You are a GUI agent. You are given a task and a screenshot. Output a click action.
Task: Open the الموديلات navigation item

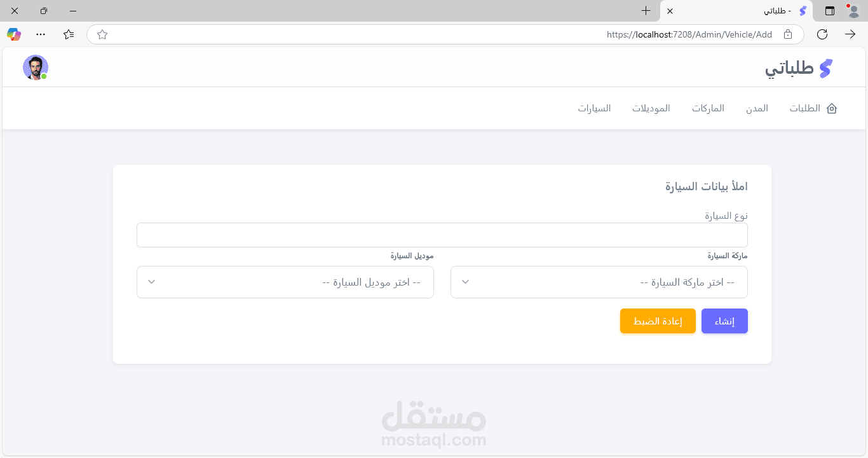651,108
